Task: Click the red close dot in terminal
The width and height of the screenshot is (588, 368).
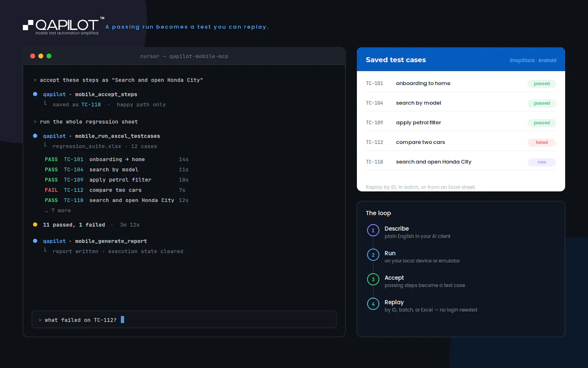Action: [x=33, y=56]
